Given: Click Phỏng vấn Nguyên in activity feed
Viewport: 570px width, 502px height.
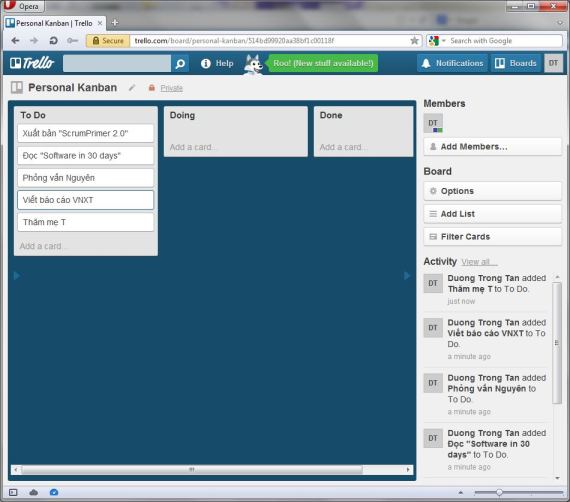Looking at the screenshot, I should click(486, 389).
